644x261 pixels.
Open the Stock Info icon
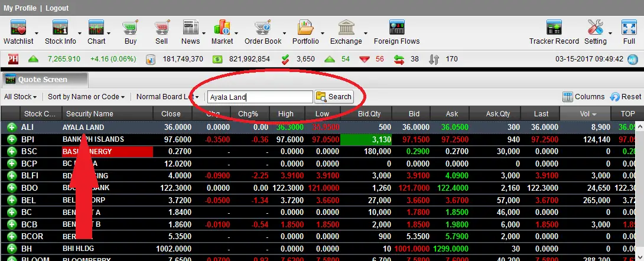point(60,28)
